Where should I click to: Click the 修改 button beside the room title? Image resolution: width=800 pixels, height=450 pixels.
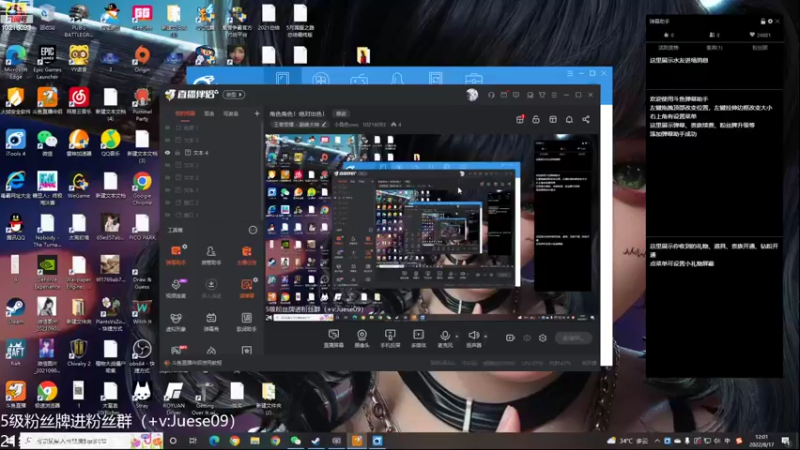pyautogui.click(x=341, y=113)
